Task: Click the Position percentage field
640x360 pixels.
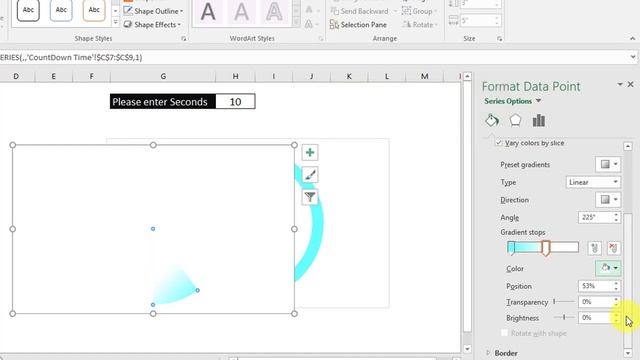Action: point(595,286)
